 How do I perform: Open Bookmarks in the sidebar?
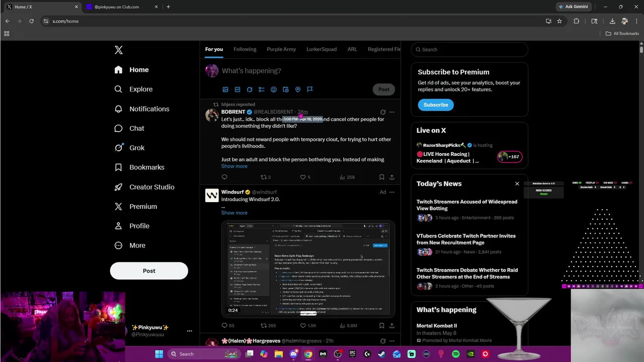[x=139, y=167]
